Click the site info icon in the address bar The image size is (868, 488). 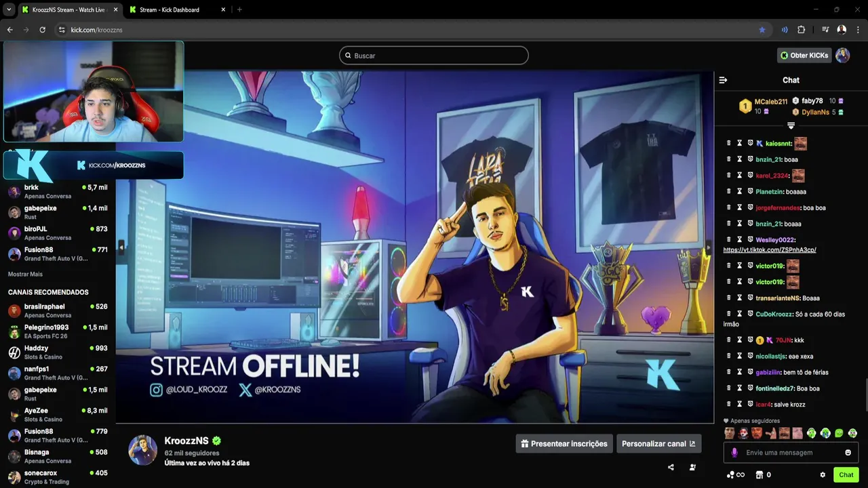click(62, 30)
